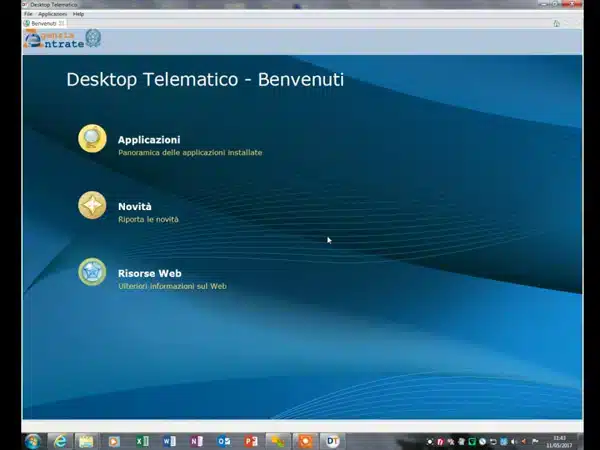600x450 pixels.
Task: Open the Risorse Web link
Action: pyautogui.click(x=149, y=273)
